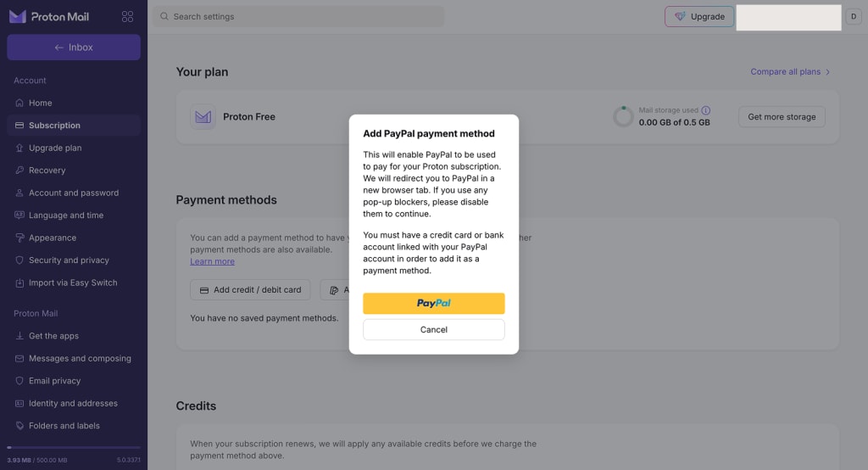This screenshot has width=868, height=470.
Task: Open the Proton apps grid icon
Action: coord(127,16)
